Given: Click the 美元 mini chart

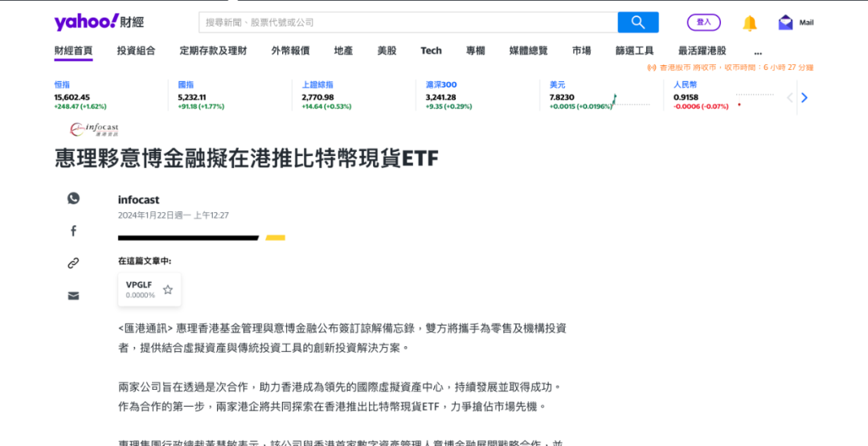Looking at the screenshot, I should 631,100.
